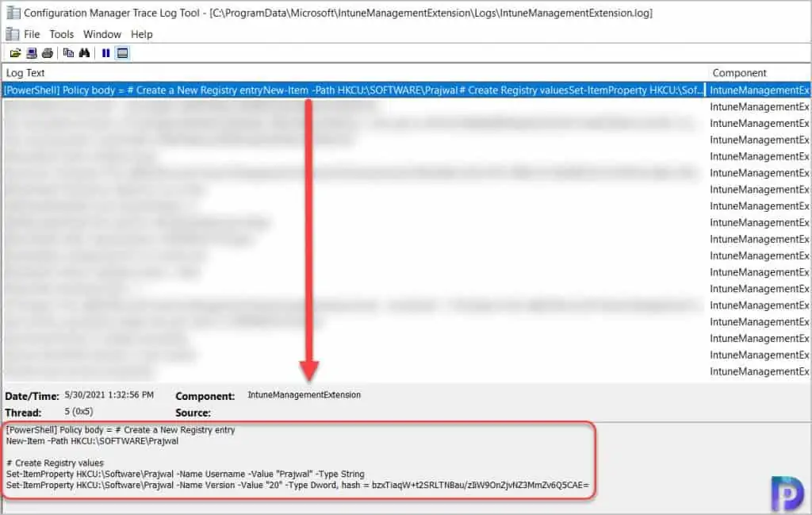Click the Find binoculars icon

tap(84, 53)
